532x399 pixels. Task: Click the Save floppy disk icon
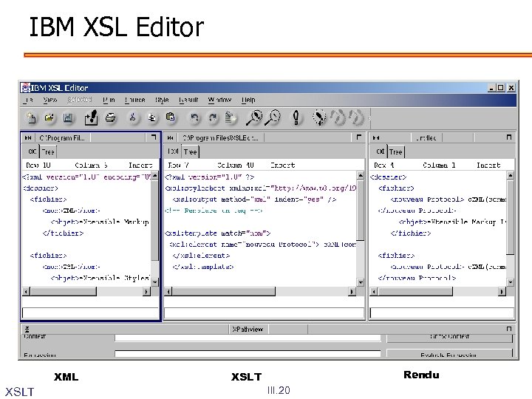tap(68, 117)
